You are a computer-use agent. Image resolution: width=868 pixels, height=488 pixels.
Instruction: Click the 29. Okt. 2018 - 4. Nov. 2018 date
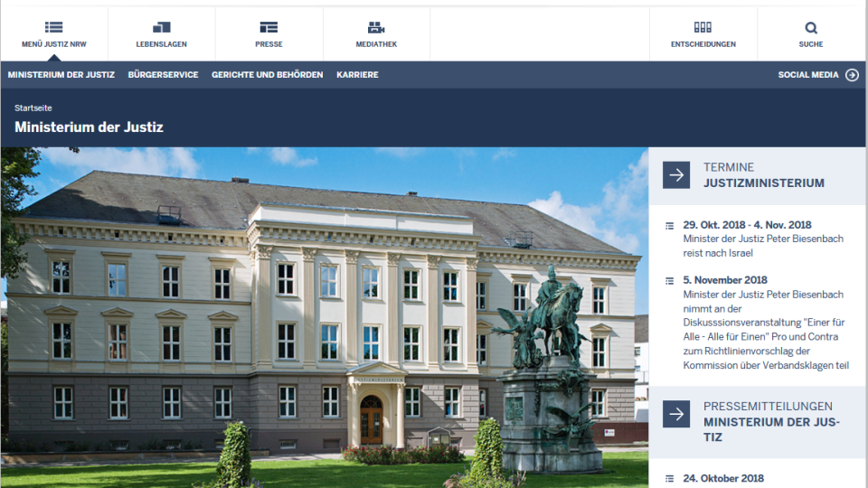pyautogui.click(x=747, y=225)
